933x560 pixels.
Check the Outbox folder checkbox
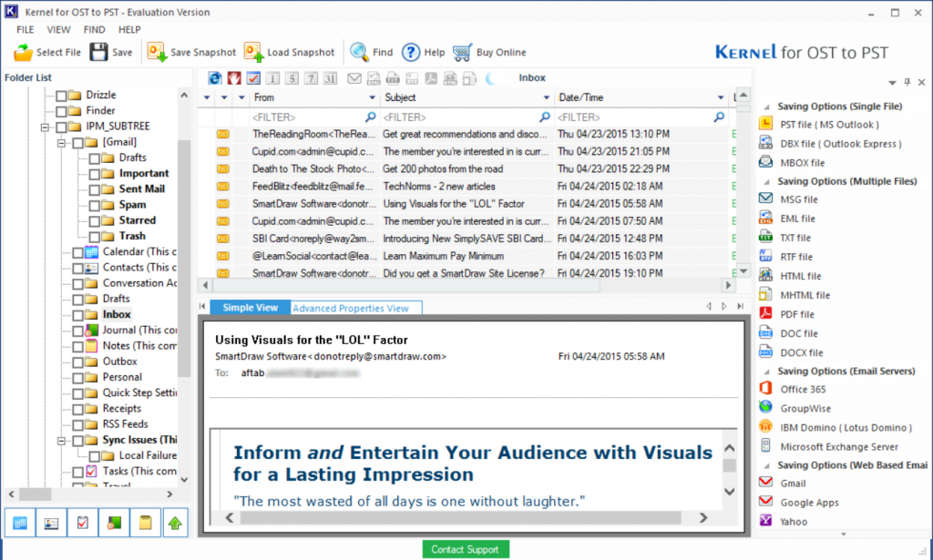tap(77, 361)
